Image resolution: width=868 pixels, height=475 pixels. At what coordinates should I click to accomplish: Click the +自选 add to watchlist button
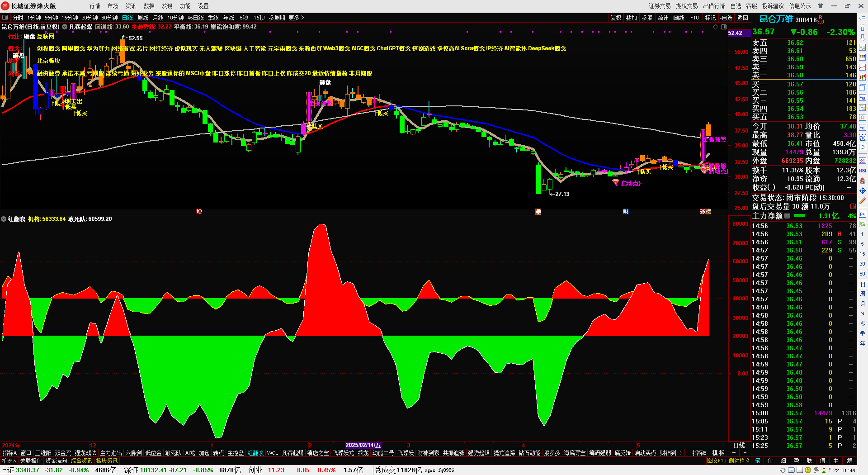[x=726, y=18]
